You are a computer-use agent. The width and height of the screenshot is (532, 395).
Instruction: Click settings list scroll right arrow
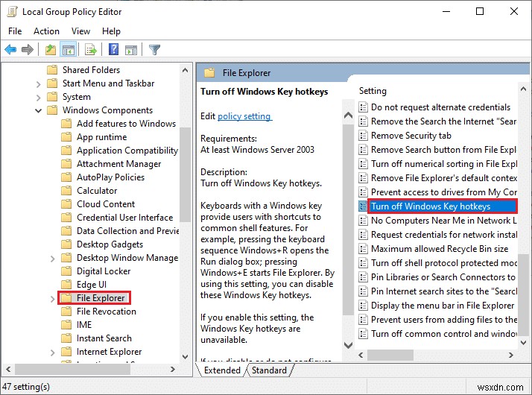(511, 355)
